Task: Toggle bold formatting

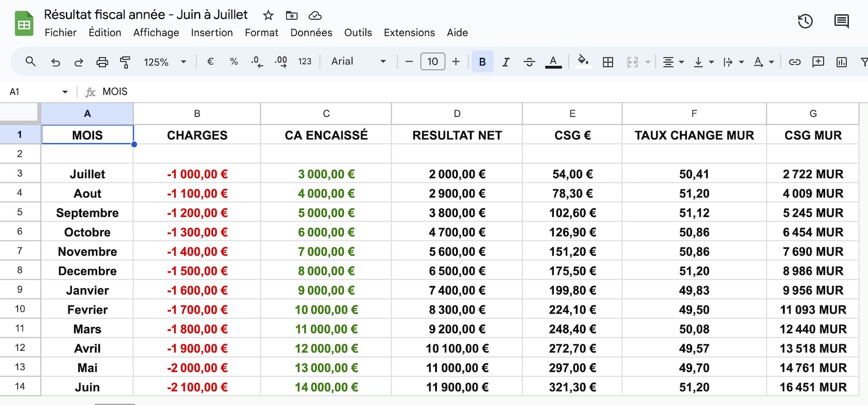Action: click(x=482, y=61)
